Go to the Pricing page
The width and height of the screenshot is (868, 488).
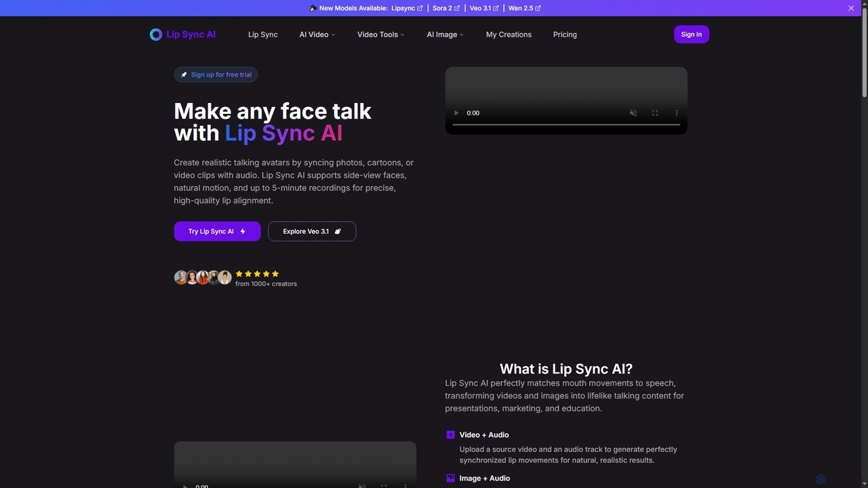[x=565, y=35]
